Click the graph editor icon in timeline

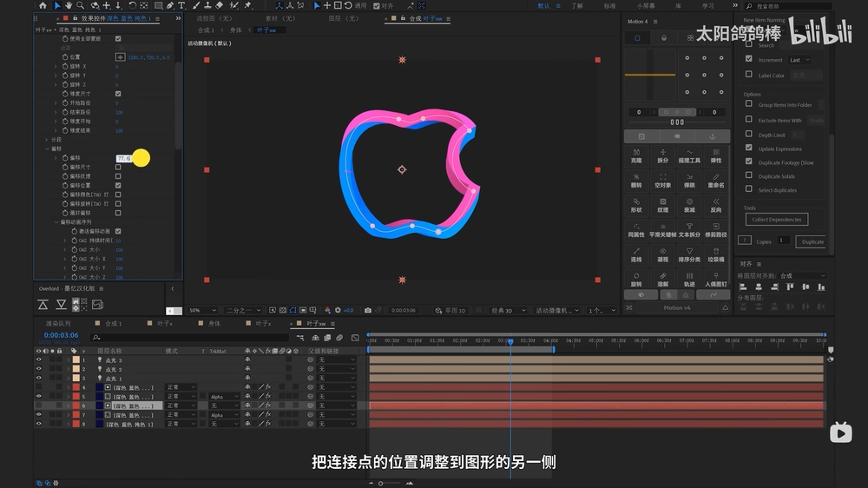[x=355, y=337]
